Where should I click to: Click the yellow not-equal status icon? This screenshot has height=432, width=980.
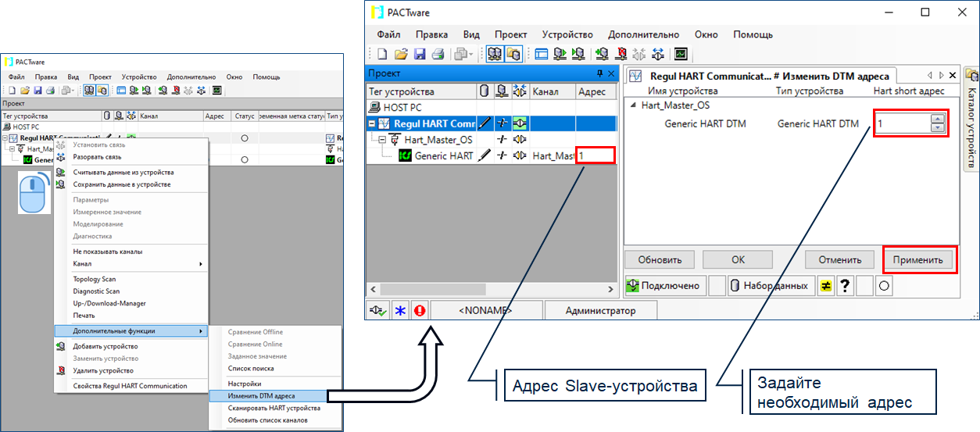[x=824, y=286]
